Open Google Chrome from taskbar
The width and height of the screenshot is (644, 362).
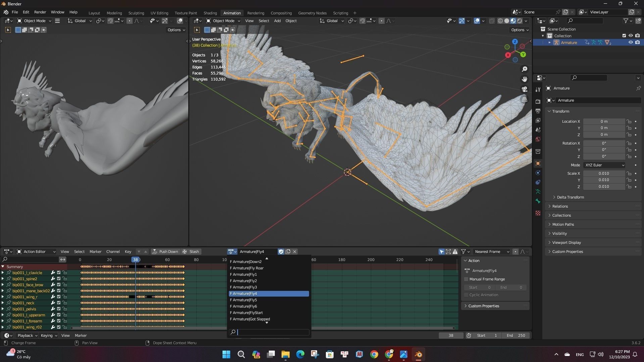click(x=374, y=354)
